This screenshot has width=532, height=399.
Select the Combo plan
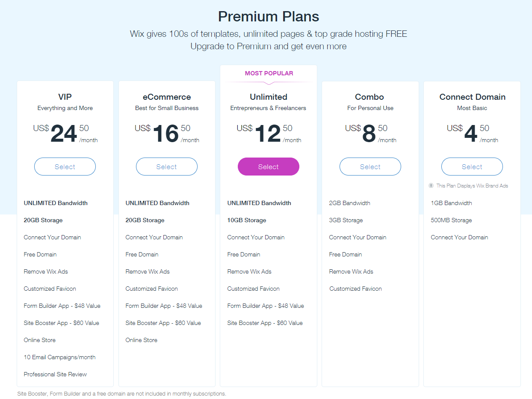[370, 167]
